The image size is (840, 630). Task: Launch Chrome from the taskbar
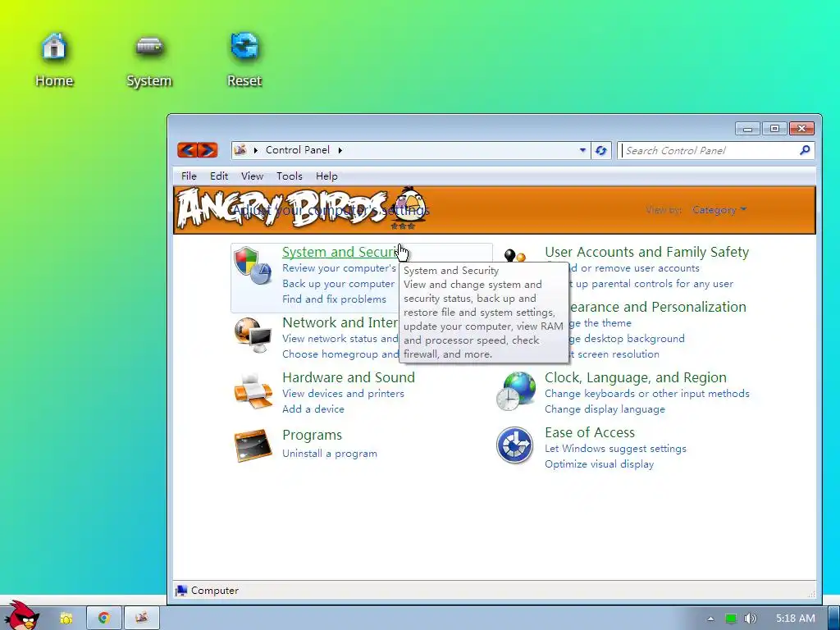104,619
